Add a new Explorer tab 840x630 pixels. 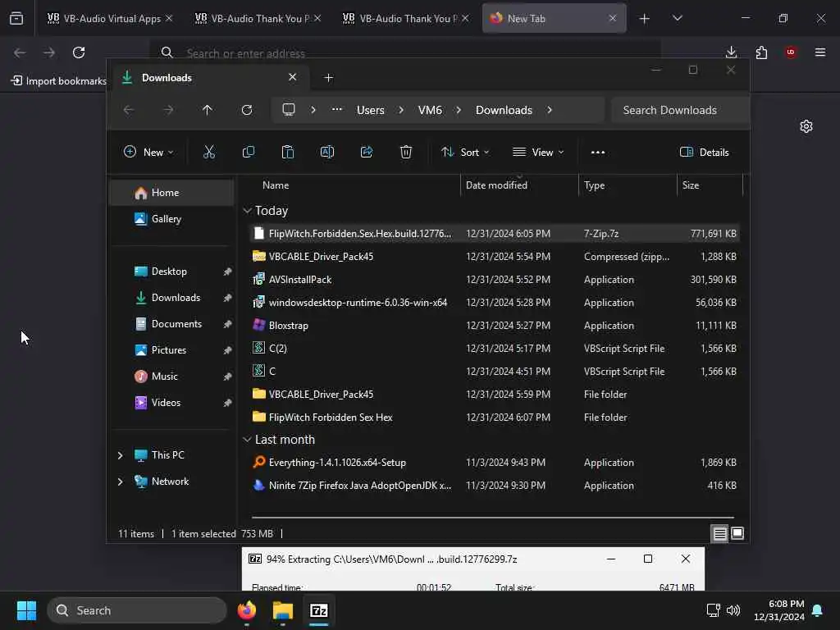click(x=328, y=78)
